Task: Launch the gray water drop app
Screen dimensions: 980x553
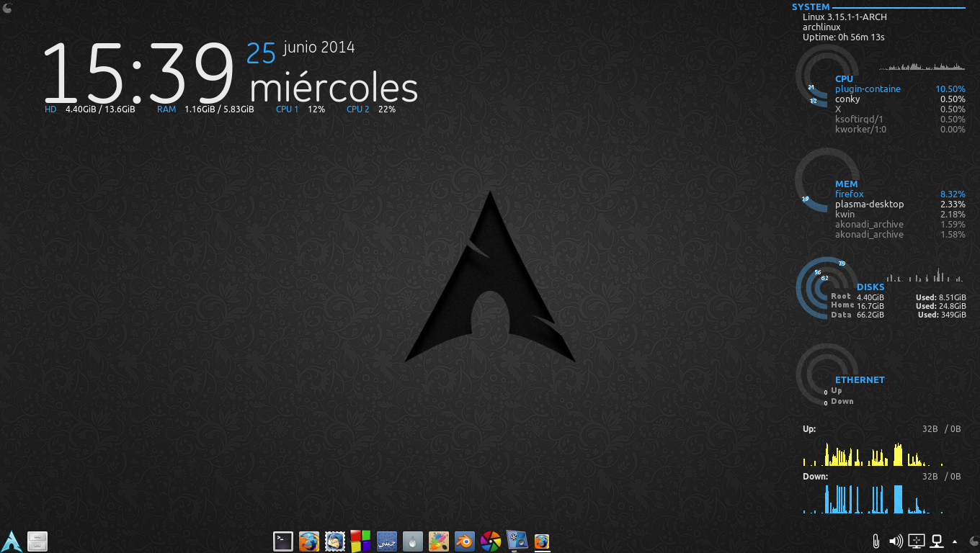Action: click(413, 541)
